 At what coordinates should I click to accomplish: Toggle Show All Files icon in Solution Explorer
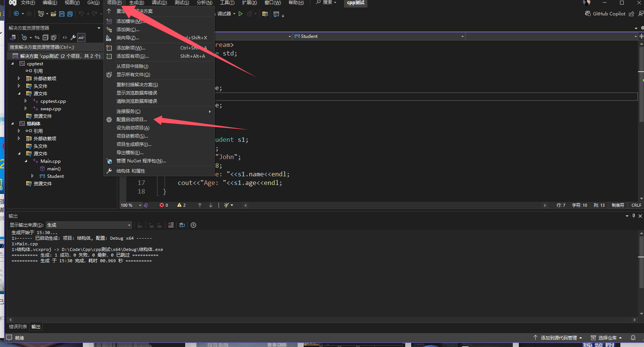(54, 38)
